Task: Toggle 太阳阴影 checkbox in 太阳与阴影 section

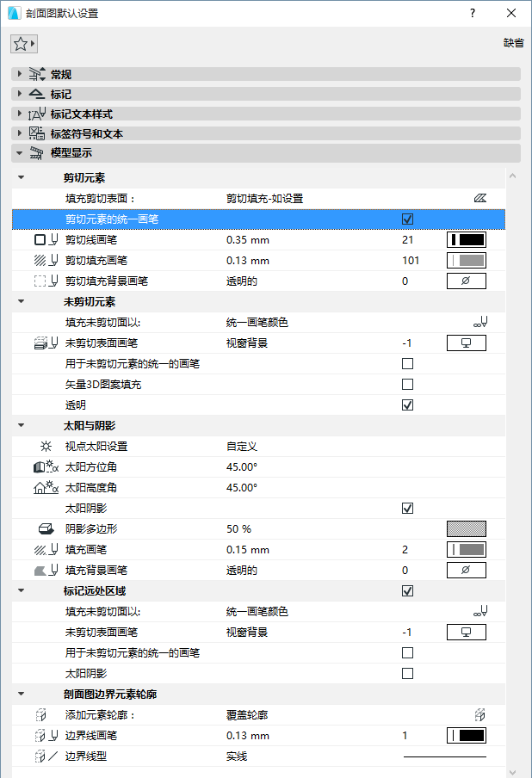Action: [x=407, y=509]
